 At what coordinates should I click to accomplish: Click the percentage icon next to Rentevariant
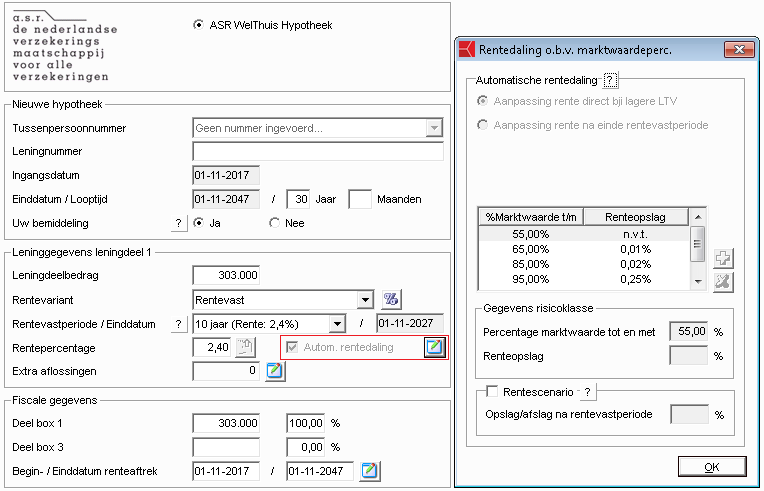tap(391, 300)
